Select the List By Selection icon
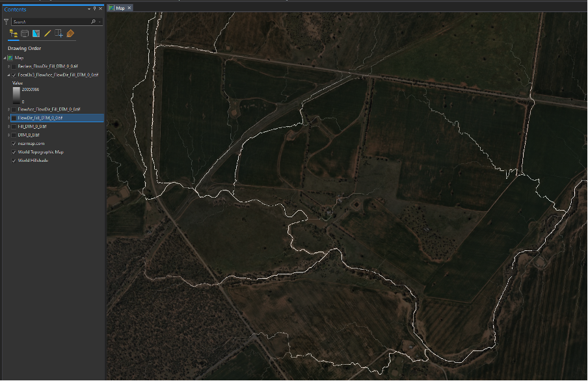Screen dimensions: 588x381 [x=36, y=34]
